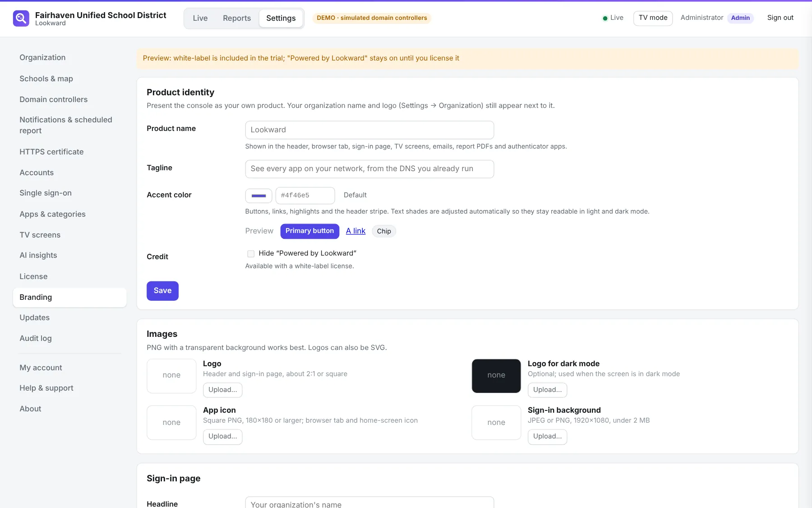Switch to the Live tab

click(x=200, y=19)
